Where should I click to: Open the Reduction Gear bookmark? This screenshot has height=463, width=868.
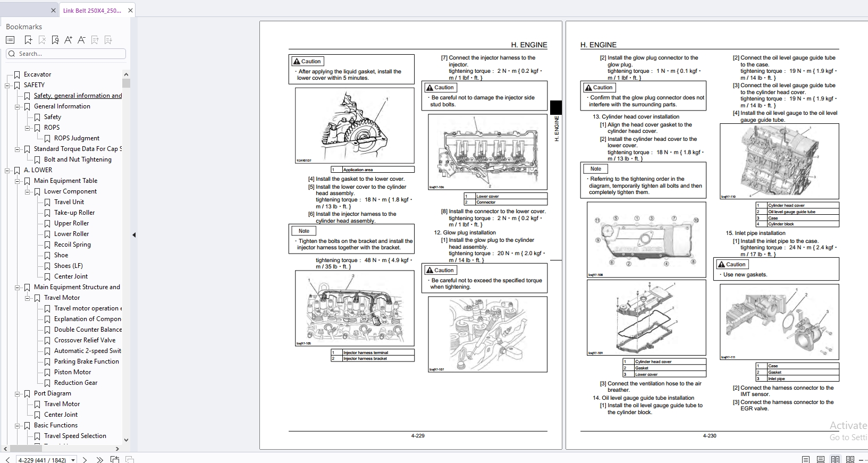(75, 383)
